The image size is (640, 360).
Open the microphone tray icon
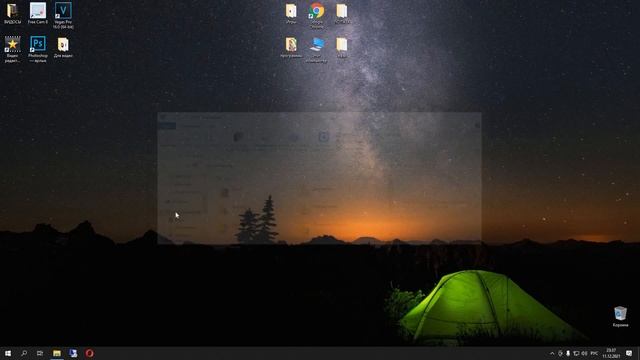568,353
